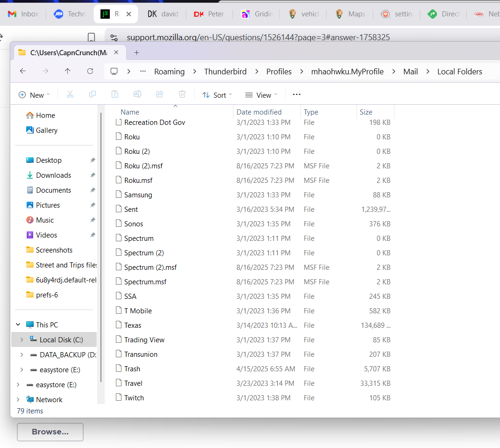Switch to the Gmail Inbox browser tab

click(23, 14)
